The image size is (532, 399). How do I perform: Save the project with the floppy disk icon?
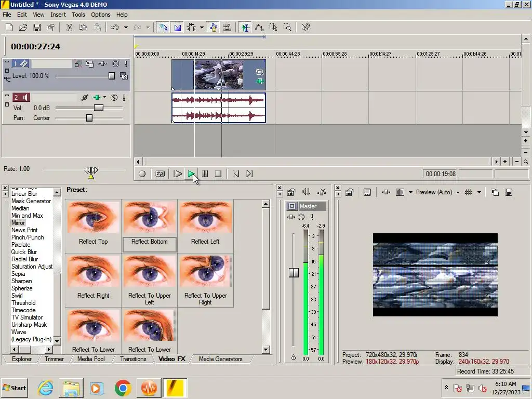tap(37, 28)
